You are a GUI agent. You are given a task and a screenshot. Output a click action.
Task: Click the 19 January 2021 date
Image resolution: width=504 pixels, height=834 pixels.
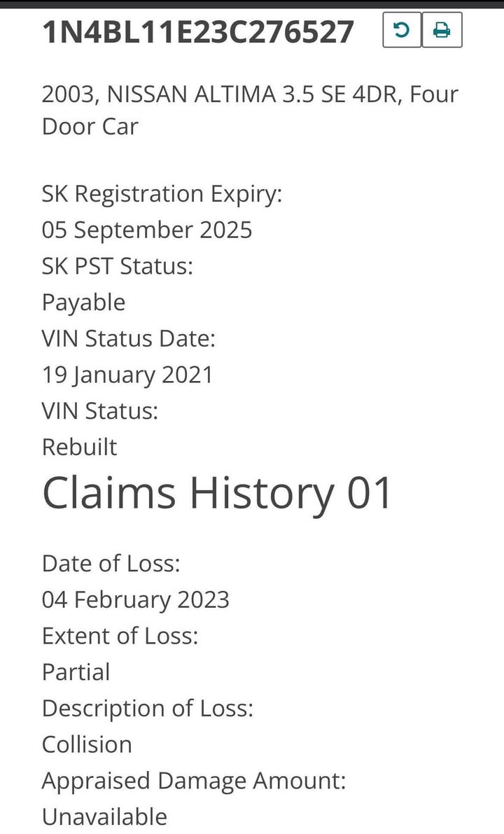pyautogui.click(x=127, y=375)
